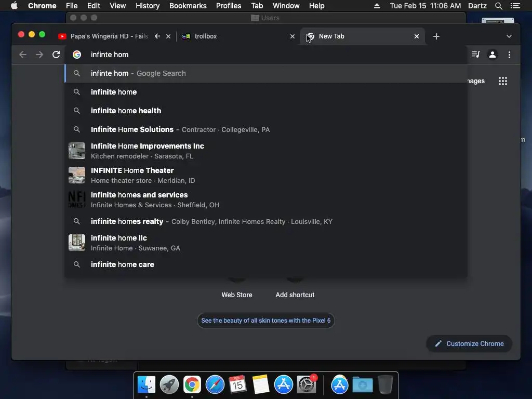Screen dimensions: 532x399
Task: Open Finder from the Dock
Action: (146, 385)
